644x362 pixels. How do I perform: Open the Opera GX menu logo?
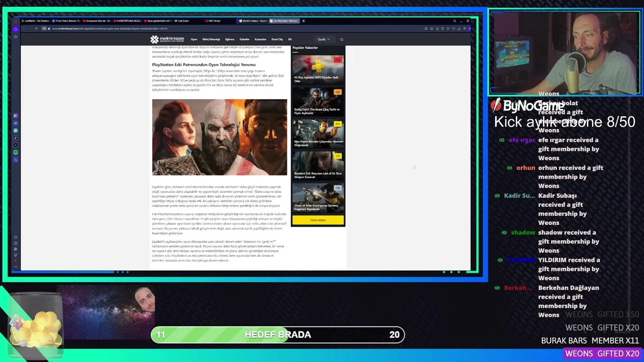click(x=16, y=21)
